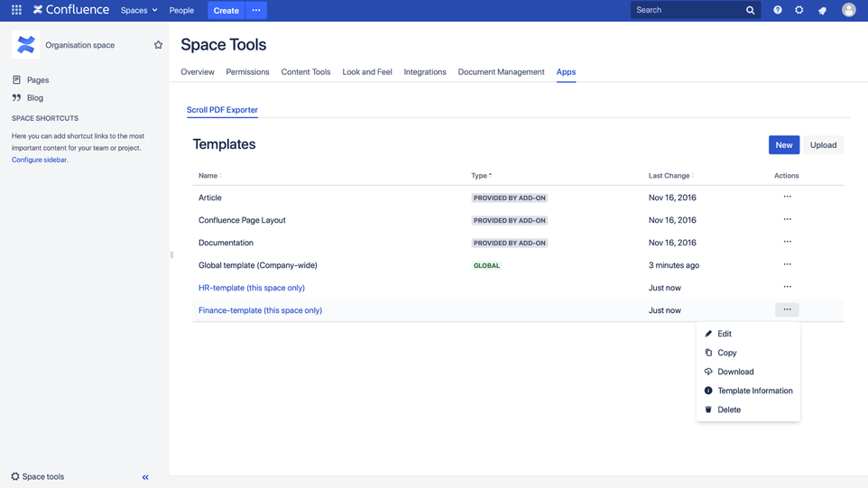Select Edit from the actions menu

(725, 334)
